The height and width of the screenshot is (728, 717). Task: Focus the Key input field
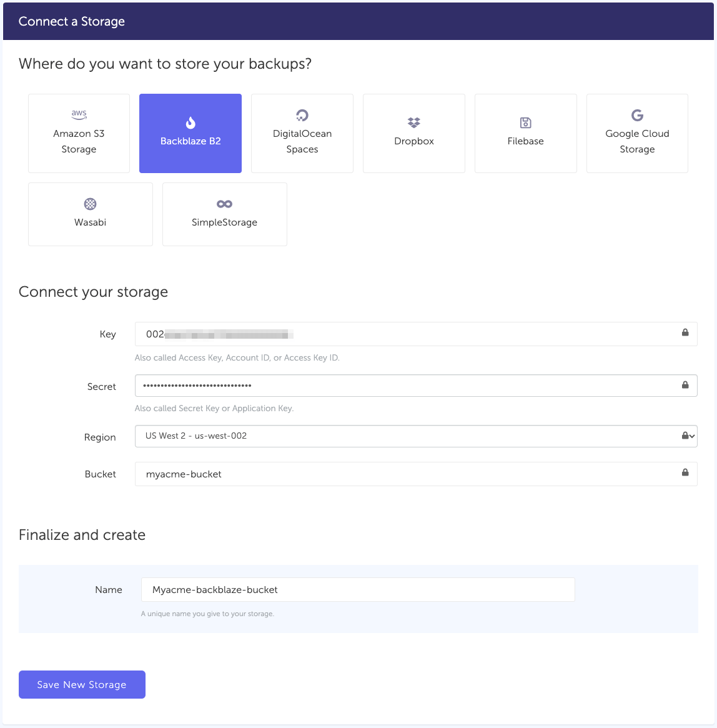[406, 334]
